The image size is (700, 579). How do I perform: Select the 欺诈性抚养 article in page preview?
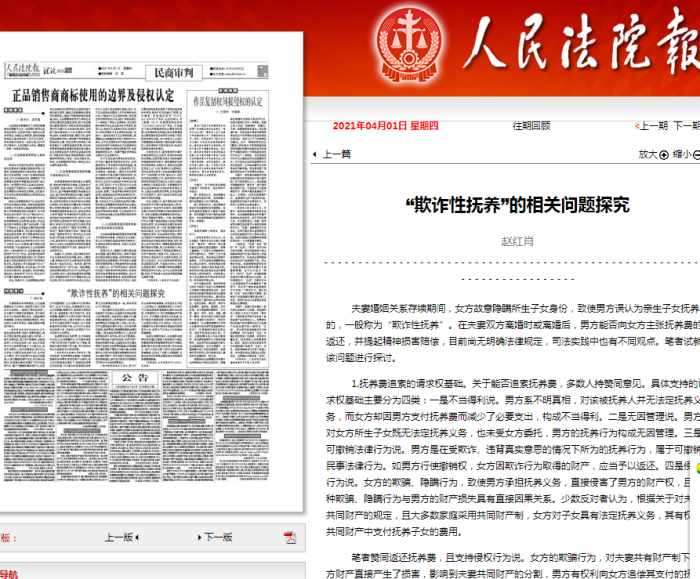click(x=117, y=296)
